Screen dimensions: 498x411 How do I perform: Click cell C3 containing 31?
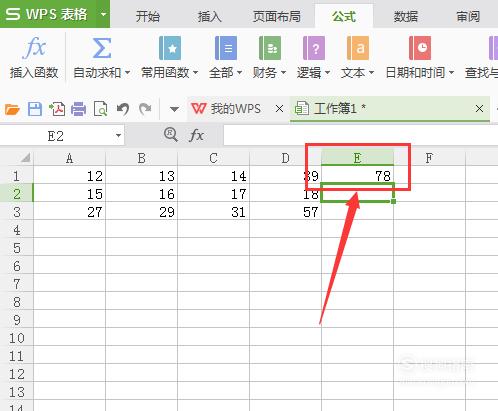[213, 211]
